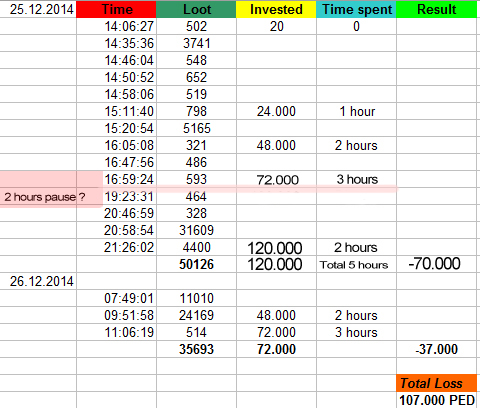The width and height of the screenshot is (480, 408).
Task: Click loot value 328
Action: point(196,213)
